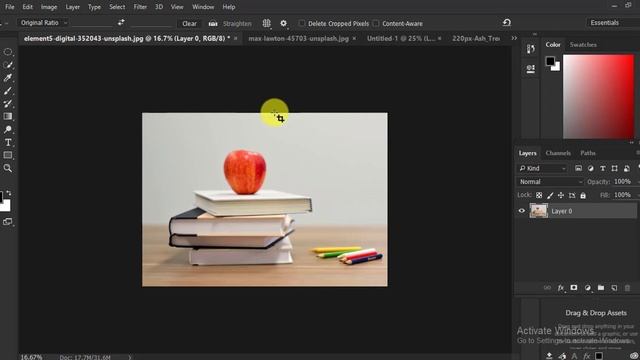The width and height of the screenshot is (640, 360).
Task: Switch to max-lawton-45703-unsplash.jpg document tab
Action: [x=298, y=38]
